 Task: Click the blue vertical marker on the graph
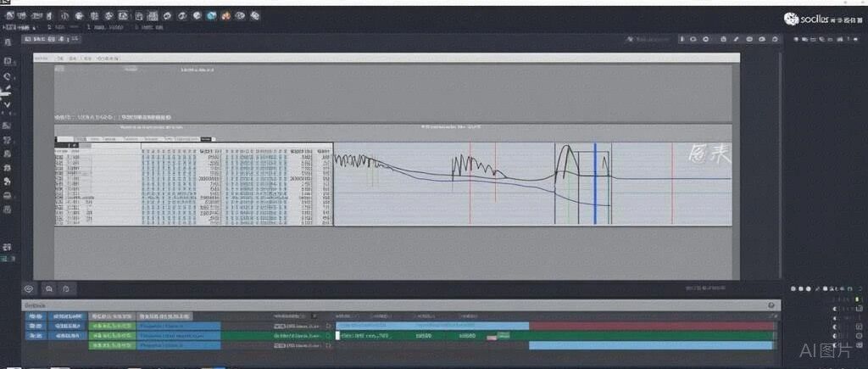tap(595, 182)
